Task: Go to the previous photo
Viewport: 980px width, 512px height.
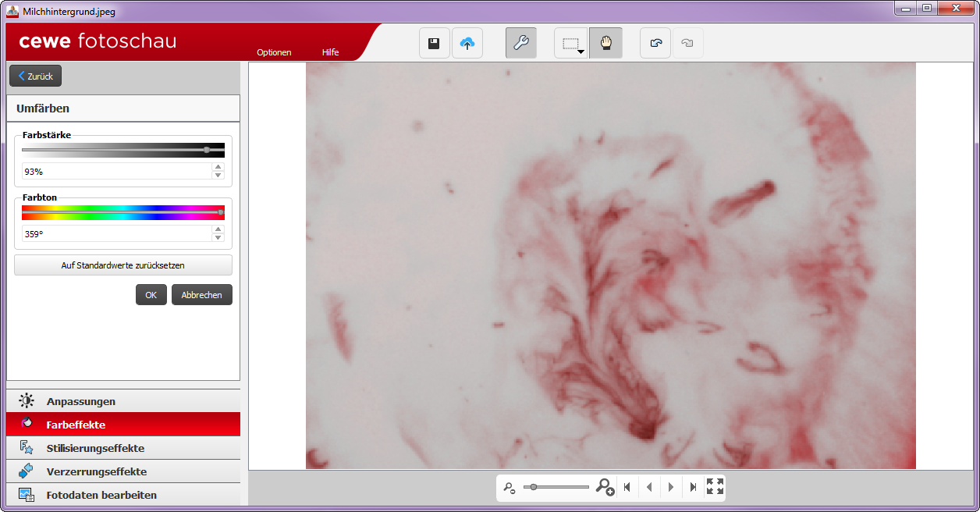Action: click(x=649, y=487)
